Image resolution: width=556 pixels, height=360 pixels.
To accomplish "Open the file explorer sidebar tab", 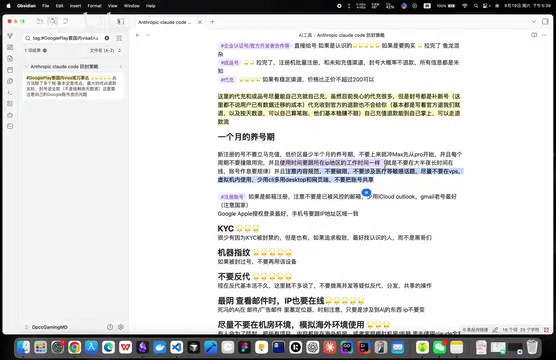I will coord(40,22).
